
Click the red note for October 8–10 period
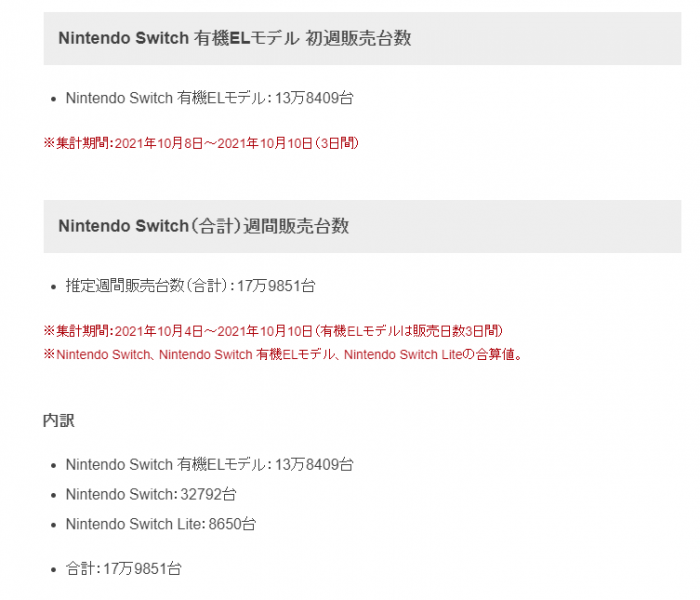point(200,143)
